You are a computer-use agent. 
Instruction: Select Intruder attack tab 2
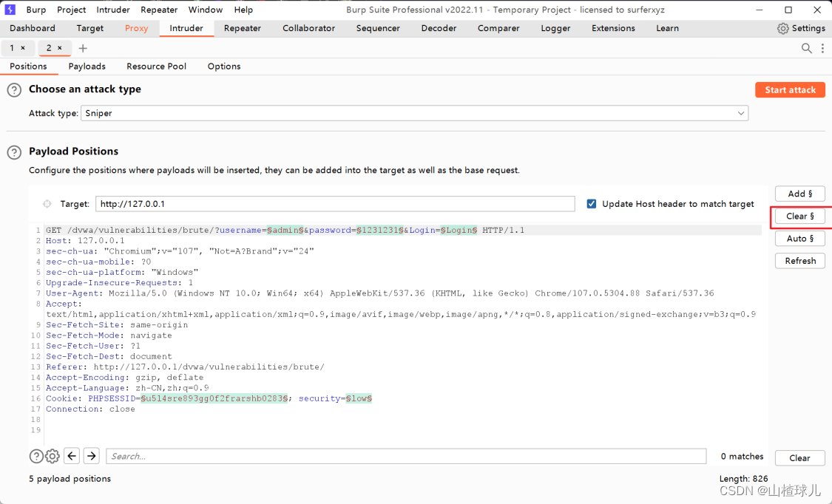(49, 48)
